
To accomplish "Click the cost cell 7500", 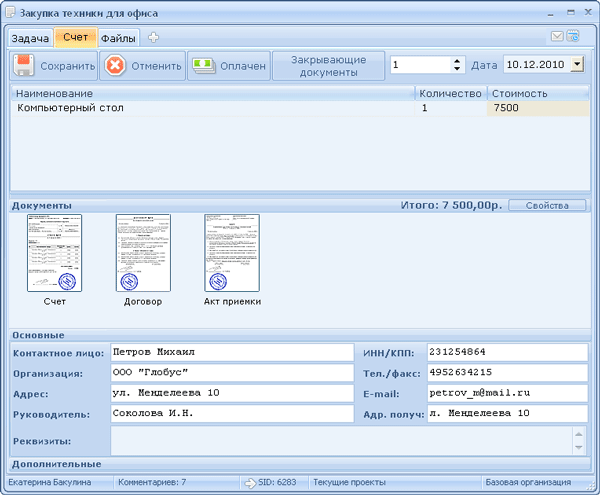I will (538, 108).
